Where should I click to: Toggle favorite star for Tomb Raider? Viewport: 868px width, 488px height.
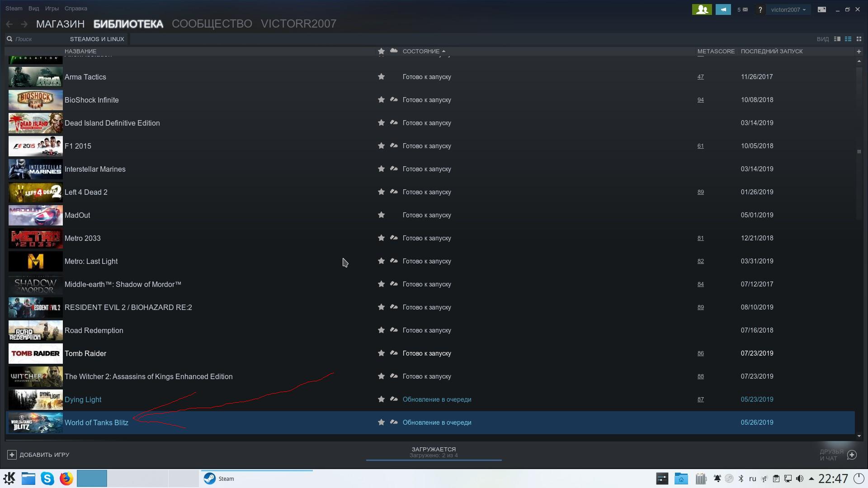pos(381,353)
